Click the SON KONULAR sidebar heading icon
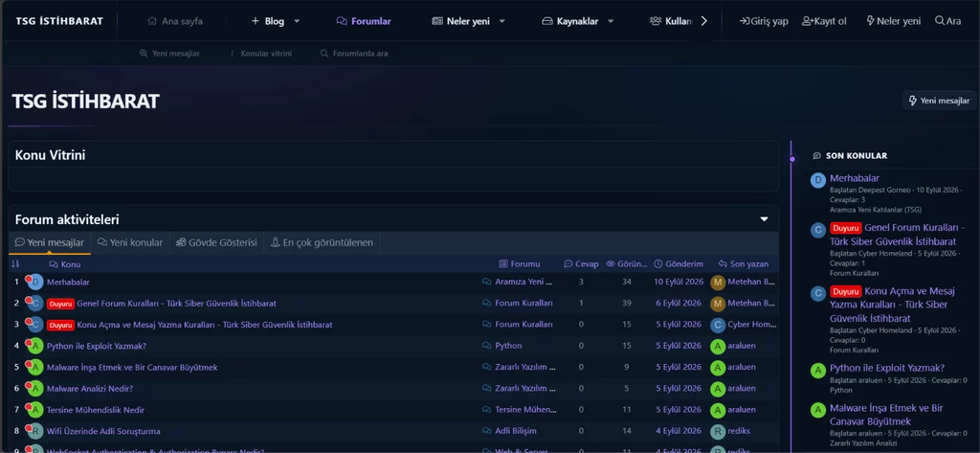 816,156
